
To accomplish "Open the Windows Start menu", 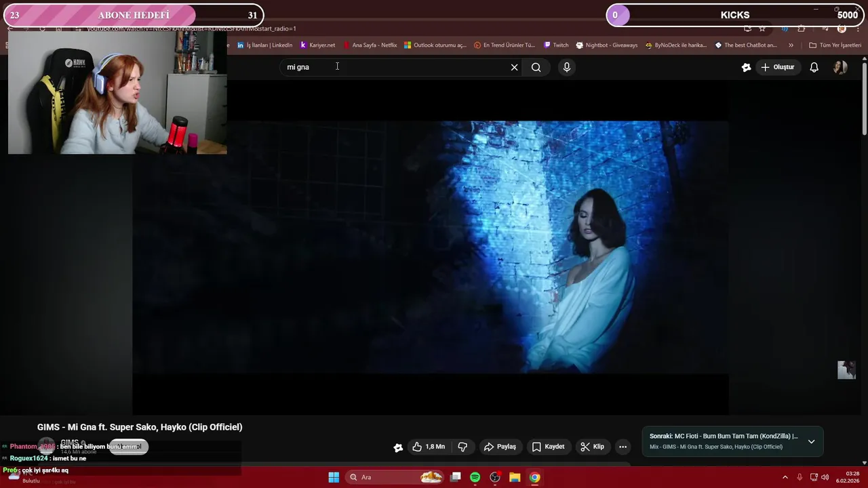I will point(334,477).
